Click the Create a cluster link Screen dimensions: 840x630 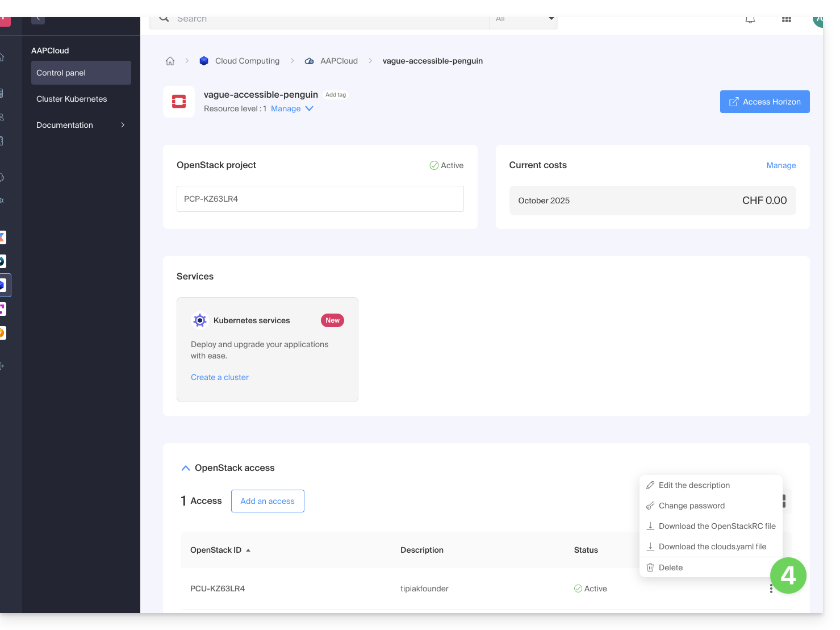[220, 377]
